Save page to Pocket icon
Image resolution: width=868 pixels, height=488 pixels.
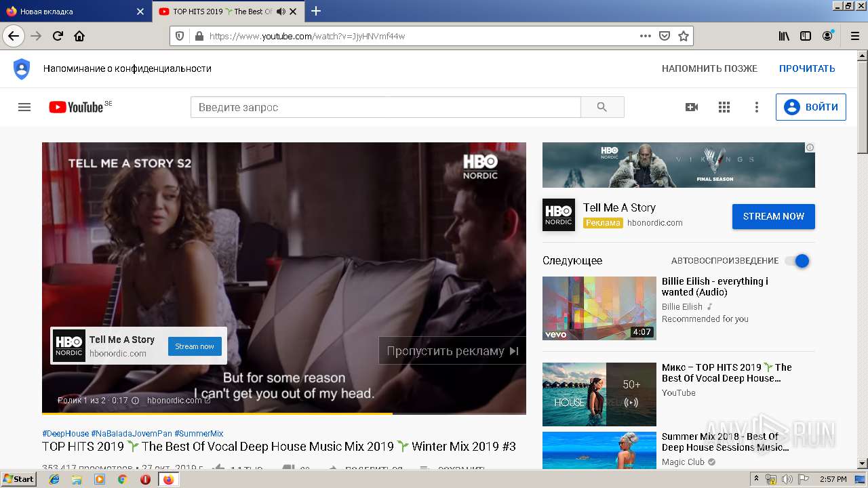(x=665, y=36)
